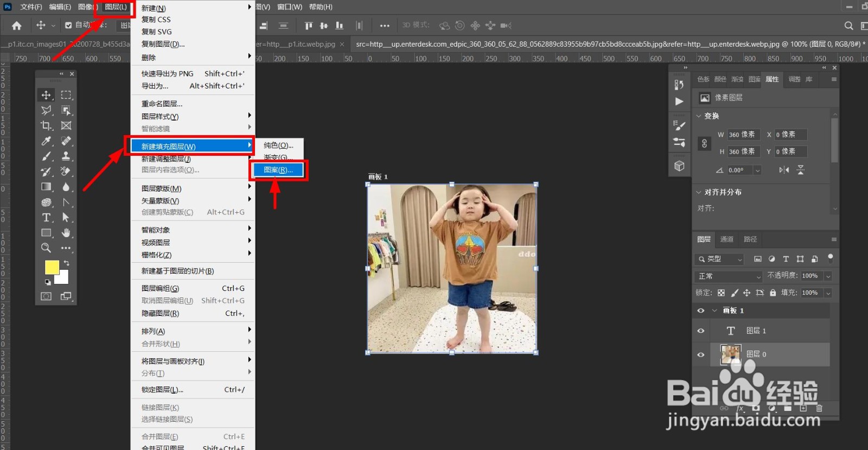This screenshot has width=868, height=450.
Task: Click the 图层 0 layer thumbnail
Action: pos(731,354)
